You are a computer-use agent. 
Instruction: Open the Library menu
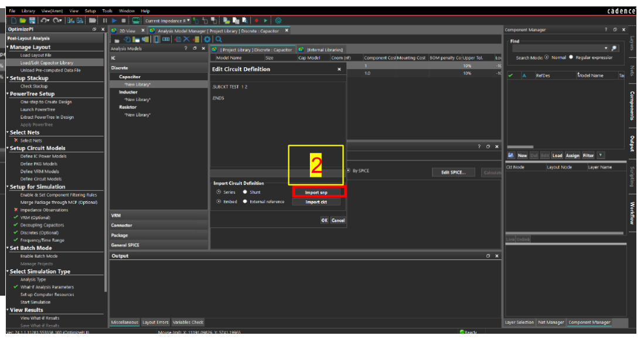click(28, 11)
